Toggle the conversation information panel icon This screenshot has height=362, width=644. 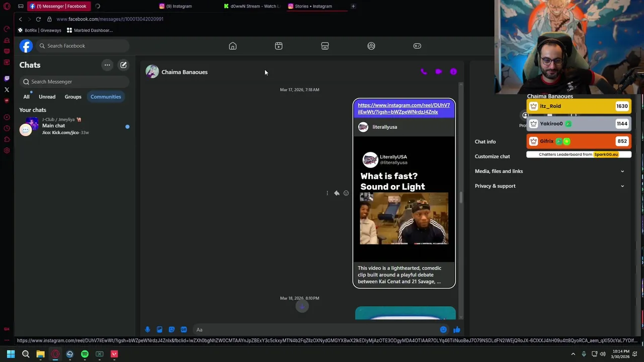click(x=453, y=72)
